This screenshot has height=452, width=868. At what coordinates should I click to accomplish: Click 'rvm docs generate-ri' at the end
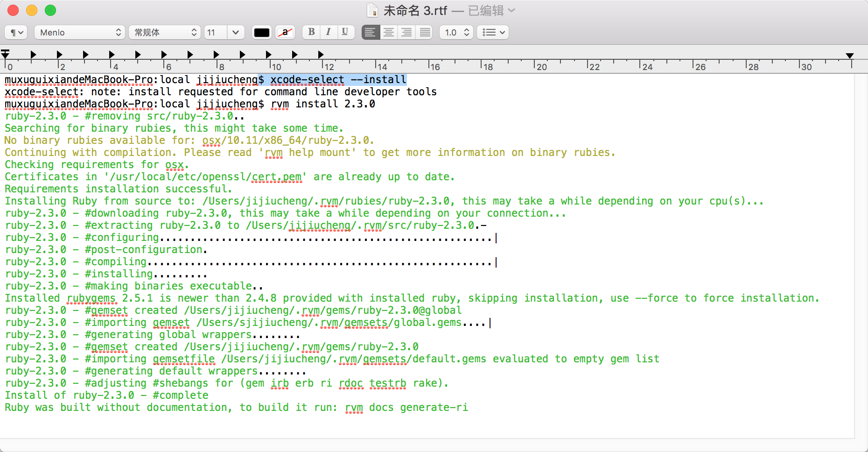coord(406,408)
